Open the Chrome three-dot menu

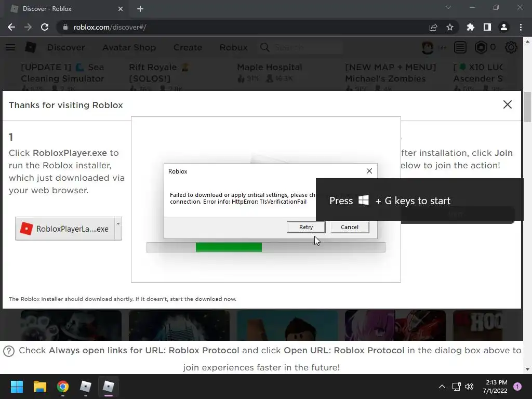tap(521, 27)
